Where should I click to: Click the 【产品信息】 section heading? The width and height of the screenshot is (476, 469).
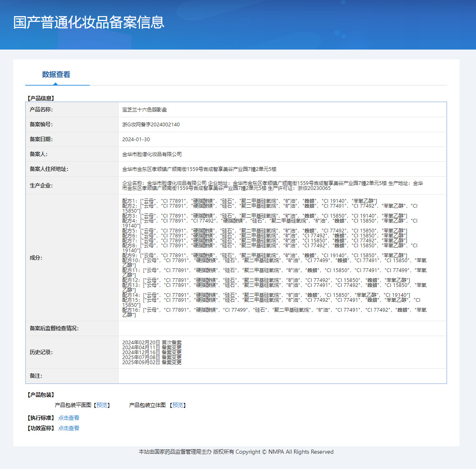40,98
